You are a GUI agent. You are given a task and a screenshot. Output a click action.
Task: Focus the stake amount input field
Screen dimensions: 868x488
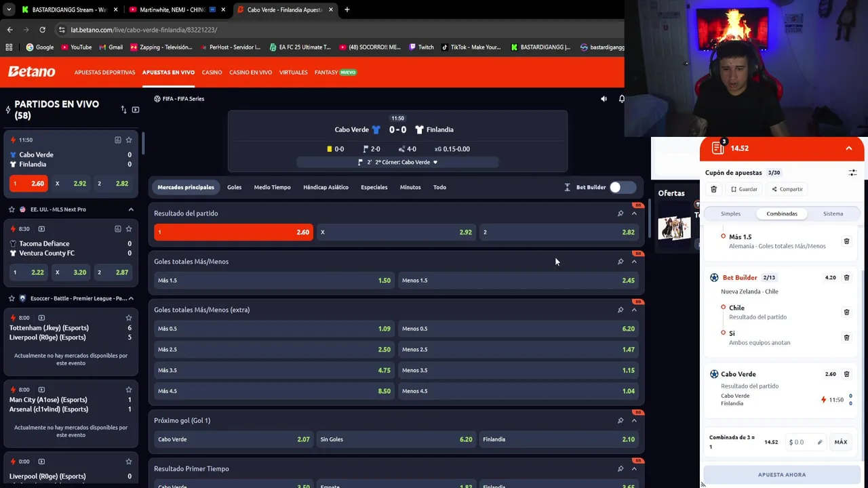point(806,443)
